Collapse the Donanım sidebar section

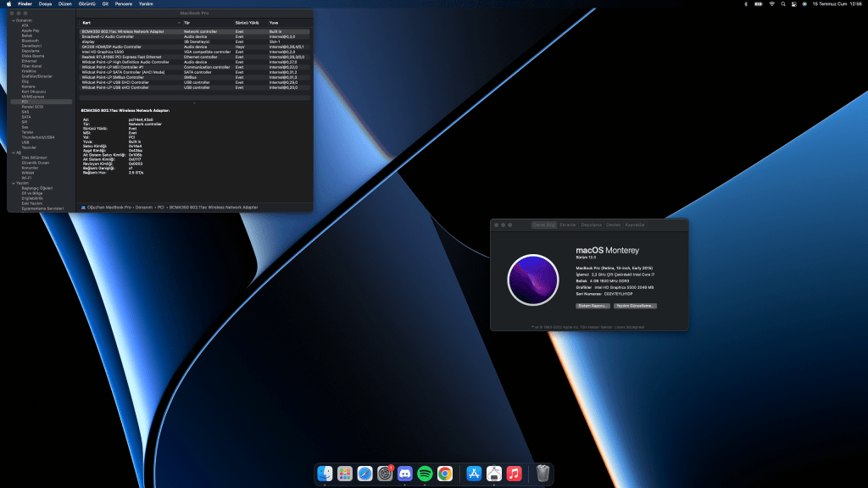[14, 20]
